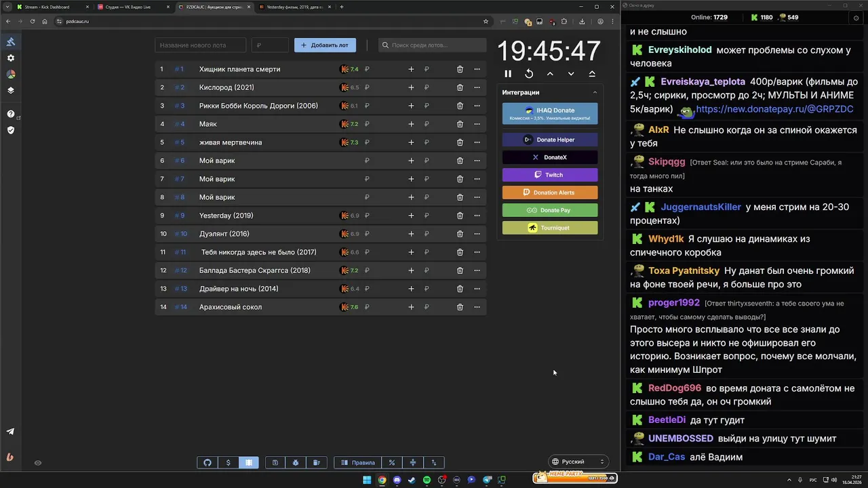
Task: Connect Donate Helper integration
Action: click(550, 140)
